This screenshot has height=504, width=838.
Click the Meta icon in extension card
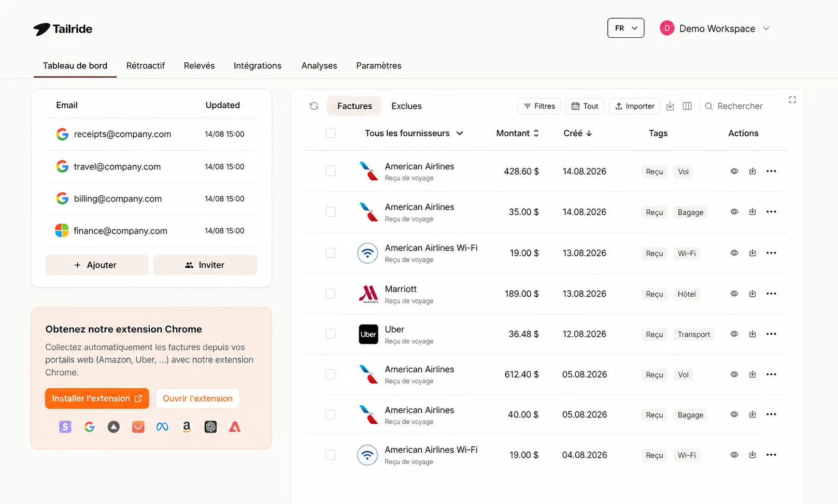coord(162,427)
